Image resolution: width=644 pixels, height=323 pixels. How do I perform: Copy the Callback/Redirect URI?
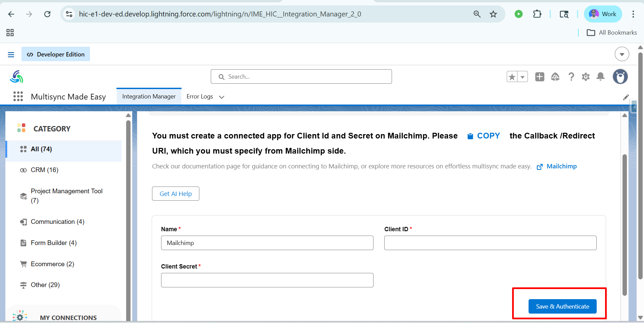tap(484, 136)
